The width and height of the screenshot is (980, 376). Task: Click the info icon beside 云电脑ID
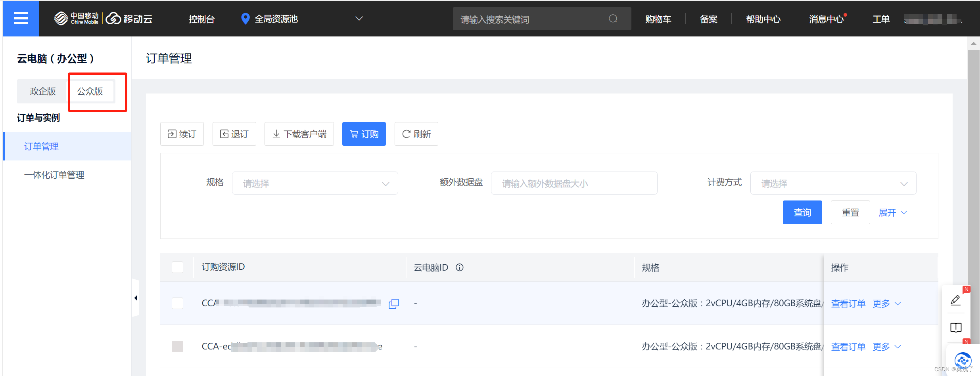coord(460,267)
